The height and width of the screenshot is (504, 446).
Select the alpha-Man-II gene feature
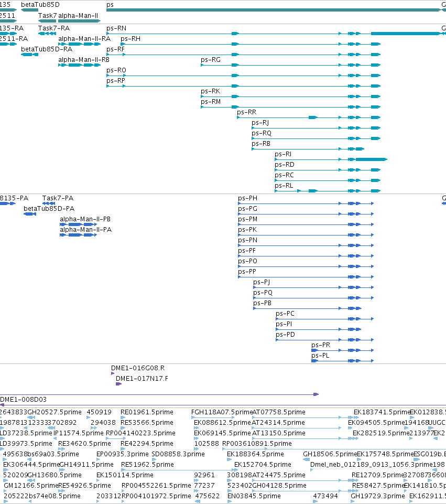point(79,21)
